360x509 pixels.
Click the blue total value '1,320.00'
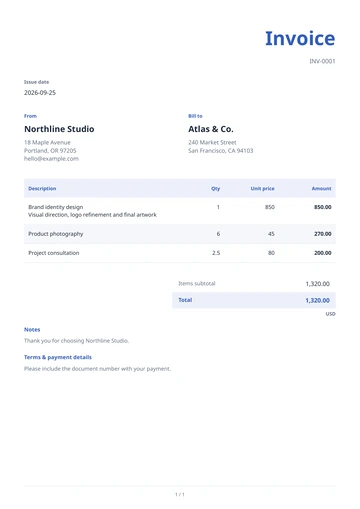pos(318,300)
